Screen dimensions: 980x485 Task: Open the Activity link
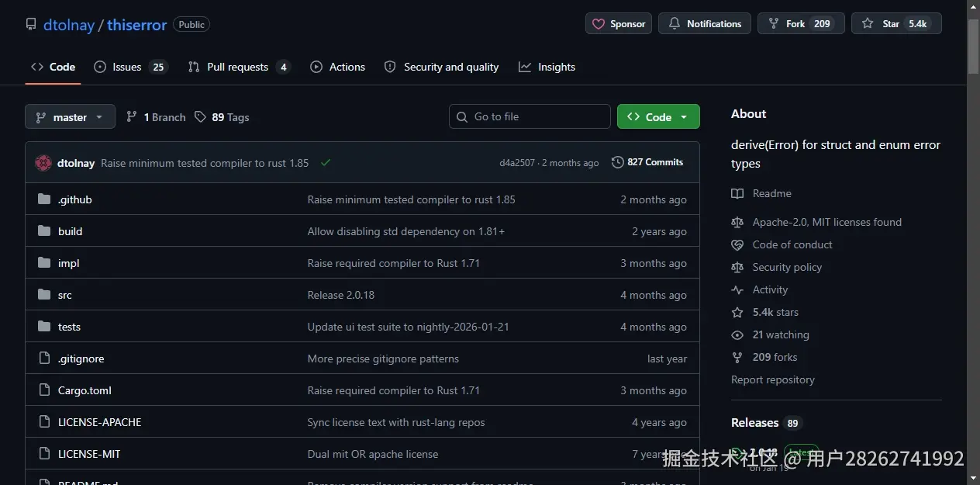coord(760,289)
